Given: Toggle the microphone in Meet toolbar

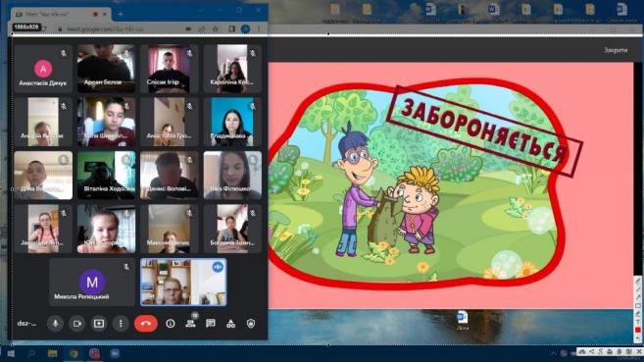Looking at the screenshot, I should (55, 324).
